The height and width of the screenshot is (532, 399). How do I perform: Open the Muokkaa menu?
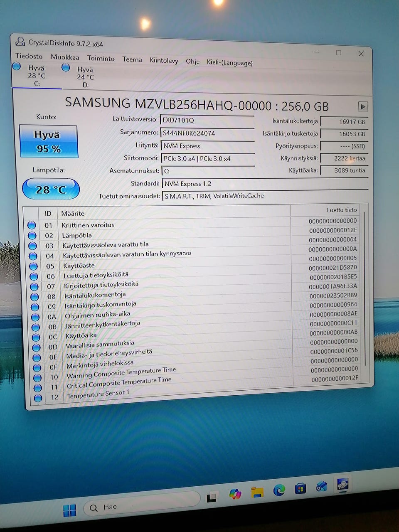pyautogui.click(x=65, y=57)
